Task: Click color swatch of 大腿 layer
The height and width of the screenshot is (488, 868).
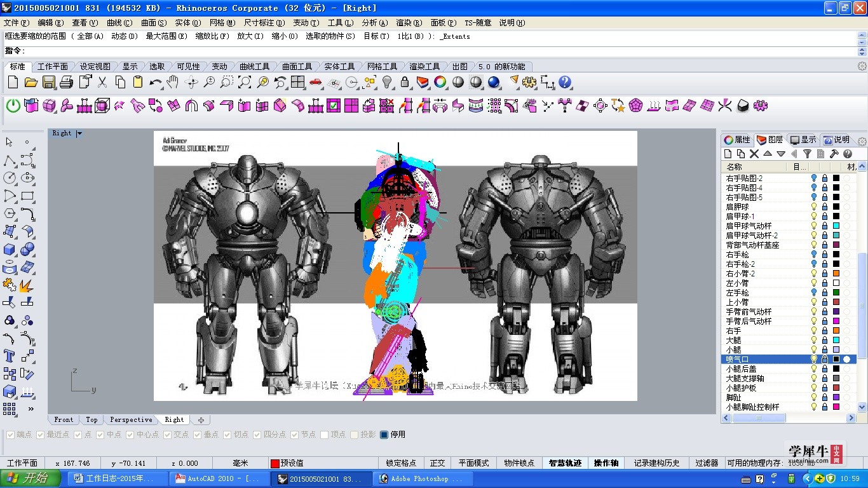Action: pyautogui.click(x=836, y=340)
